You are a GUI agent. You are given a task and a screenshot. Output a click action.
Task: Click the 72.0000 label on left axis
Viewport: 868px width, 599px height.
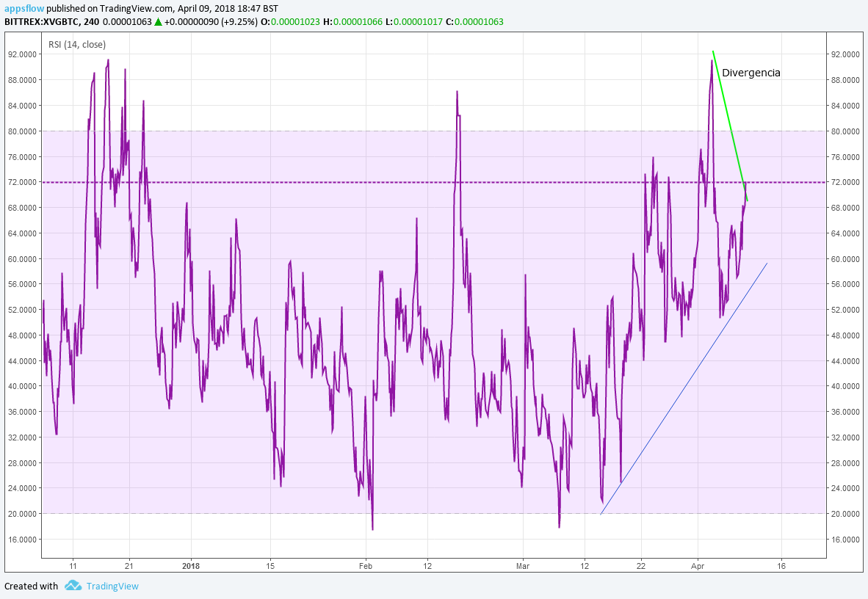[22, 182]
